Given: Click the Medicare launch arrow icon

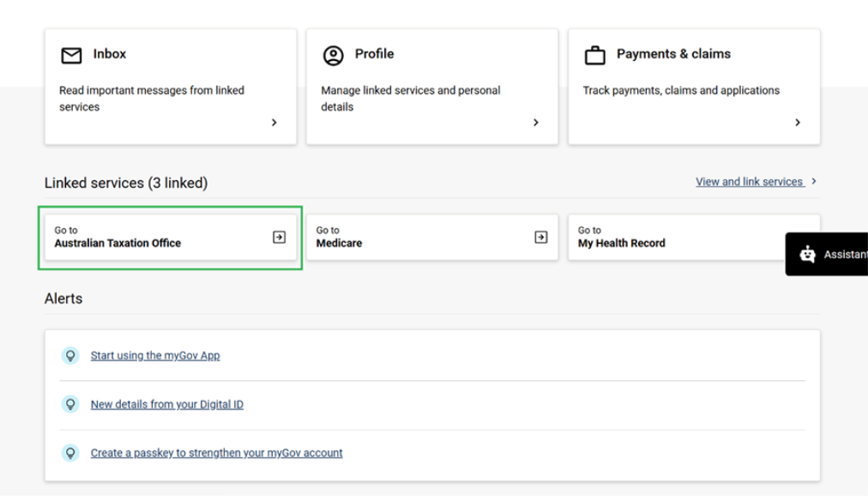Looking at the screenshot, I should (x=541, y=238).
